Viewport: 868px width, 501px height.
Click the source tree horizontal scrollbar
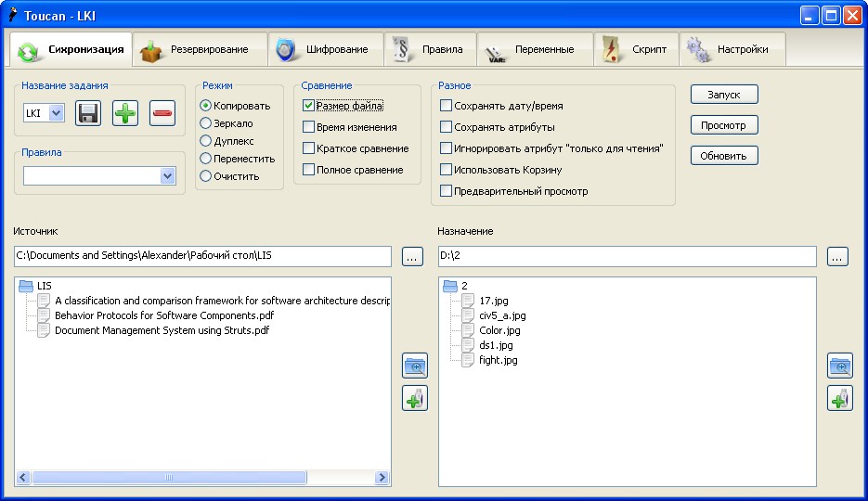(169, 478)
